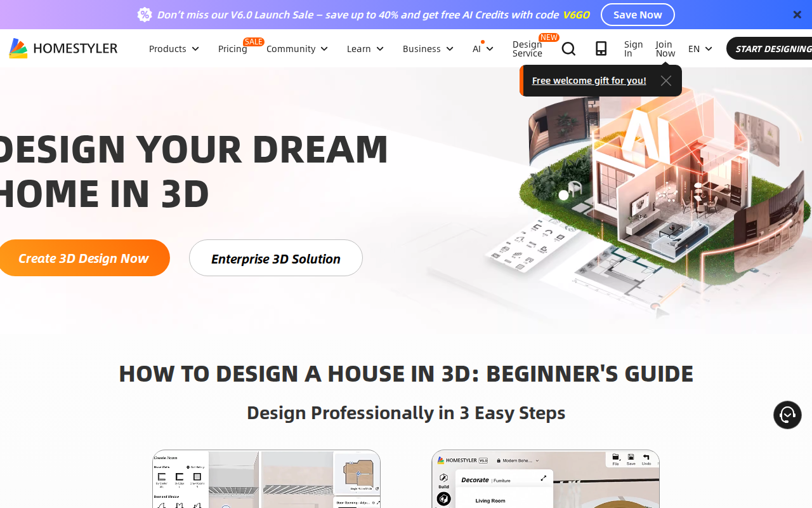The image size is (812, 508).
Task: Click the Save Now banner button
Action: pyautogui.click(x=638, y=14)
